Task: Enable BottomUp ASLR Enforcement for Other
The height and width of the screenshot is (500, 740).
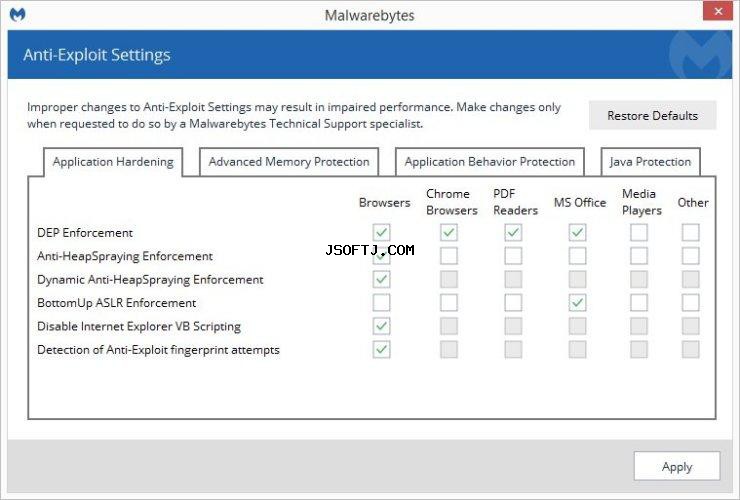Action: [690, 303]
